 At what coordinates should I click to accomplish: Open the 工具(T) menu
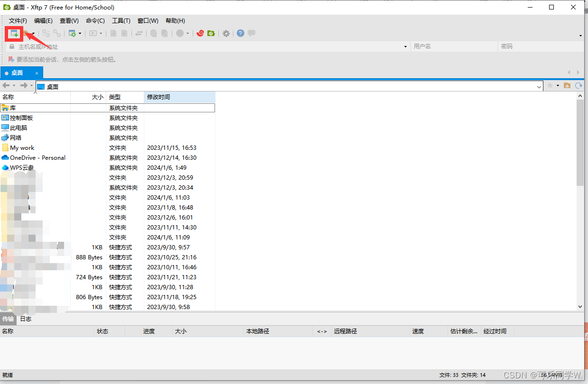point(121,21)
